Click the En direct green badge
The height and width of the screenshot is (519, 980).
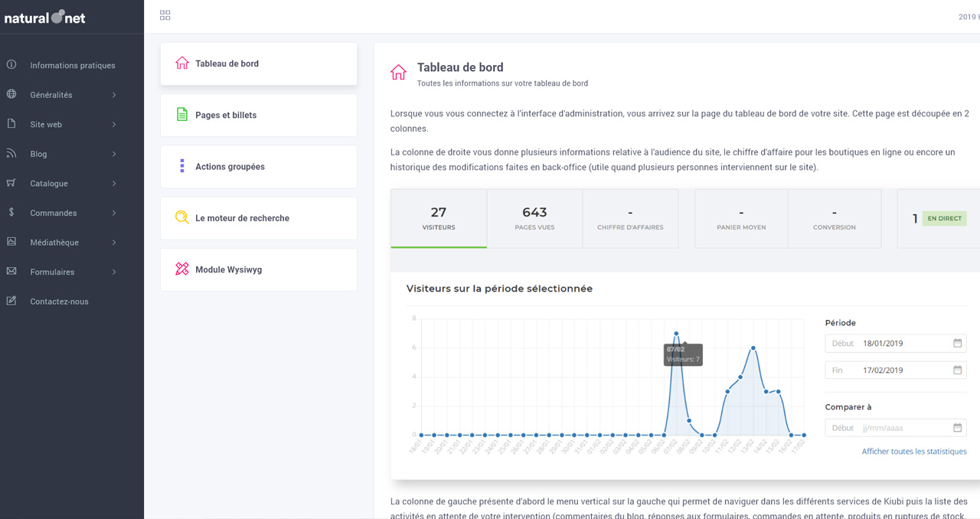tap(944, 218)
